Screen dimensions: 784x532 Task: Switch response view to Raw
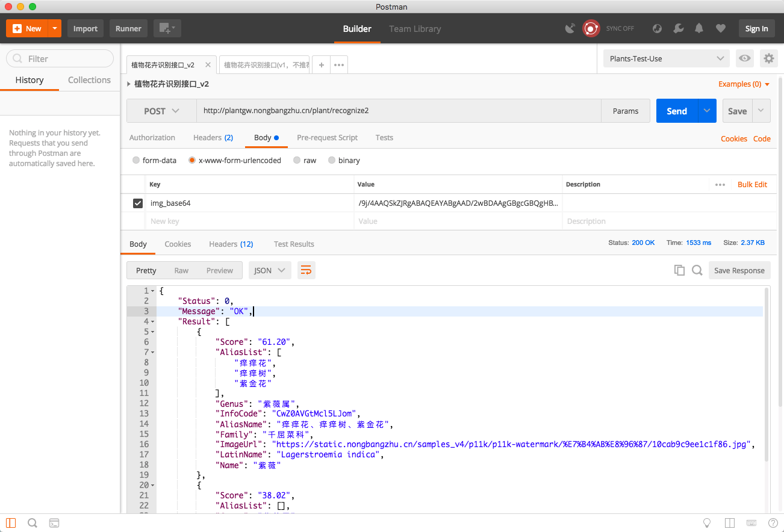(x=181, y=270)
